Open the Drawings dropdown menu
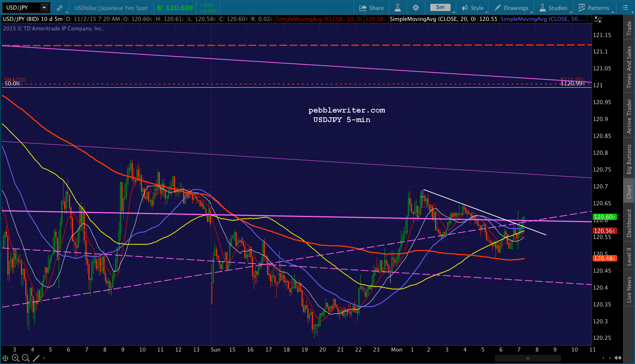This screenshot has height=364, width=635. (x=511, y=8)
